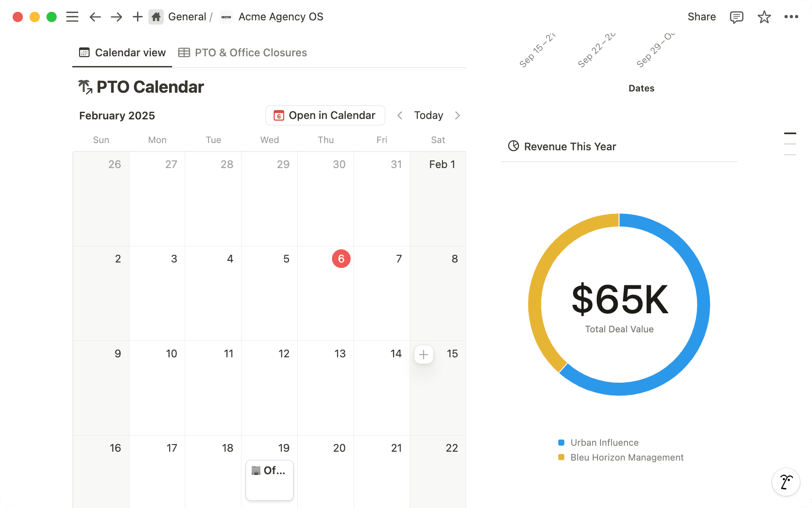Screen dimensions: 812x508
Task: Click the blue Urban Influence legend swatch
Action: 561,442
